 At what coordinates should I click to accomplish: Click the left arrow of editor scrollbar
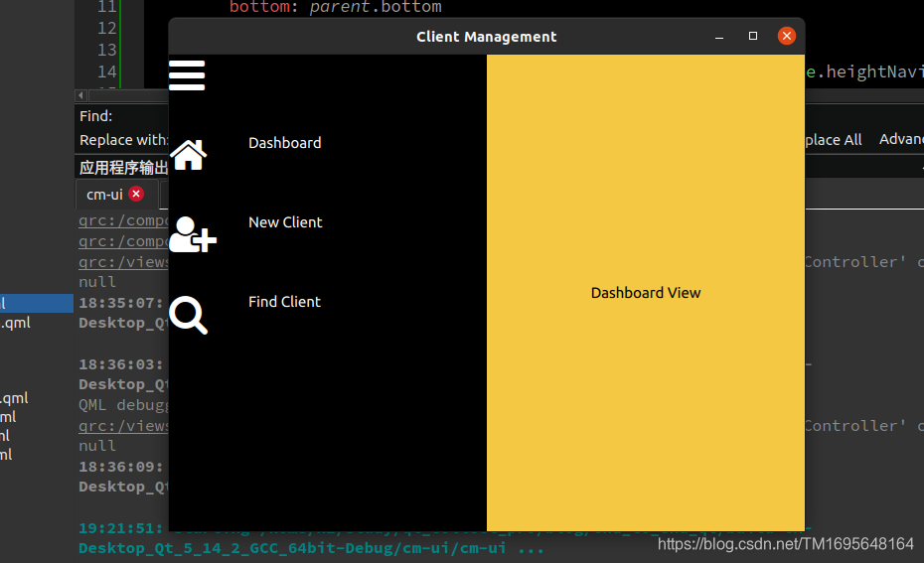coord(81,95)
